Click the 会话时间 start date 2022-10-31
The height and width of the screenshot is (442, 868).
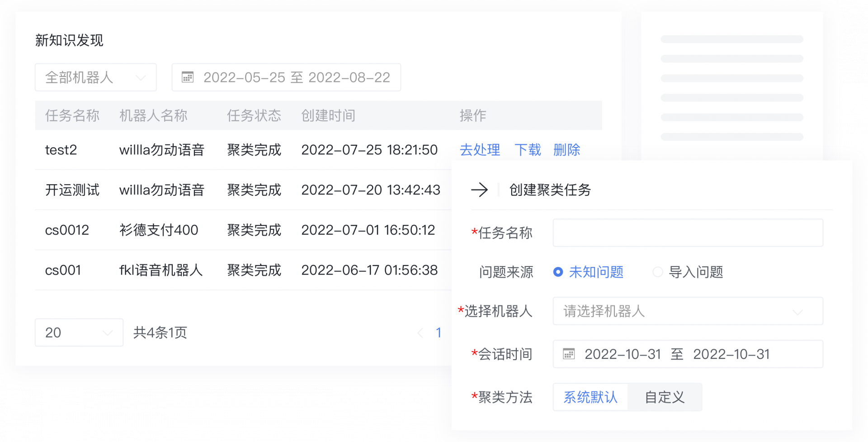(623, 354)
